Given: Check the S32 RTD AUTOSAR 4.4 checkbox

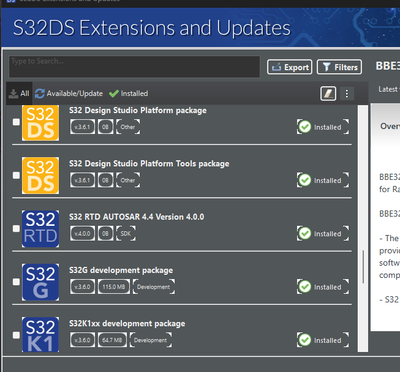Looking at the screenshot, I should point(16,229).
